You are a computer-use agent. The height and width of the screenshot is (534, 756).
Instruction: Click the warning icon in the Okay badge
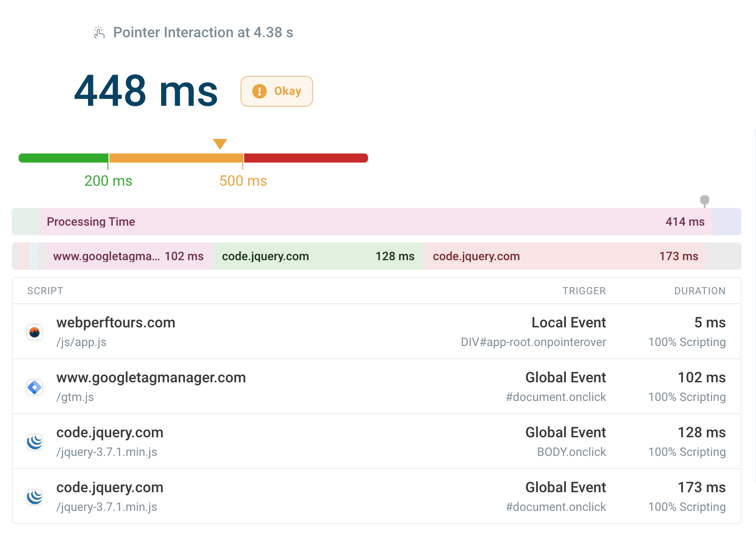pos(259,91)
